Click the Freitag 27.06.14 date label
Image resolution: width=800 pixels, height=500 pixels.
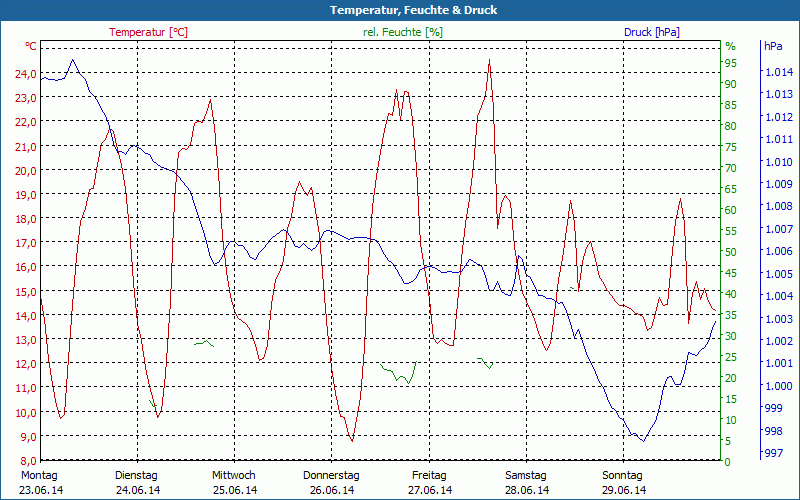coord(429,482)
